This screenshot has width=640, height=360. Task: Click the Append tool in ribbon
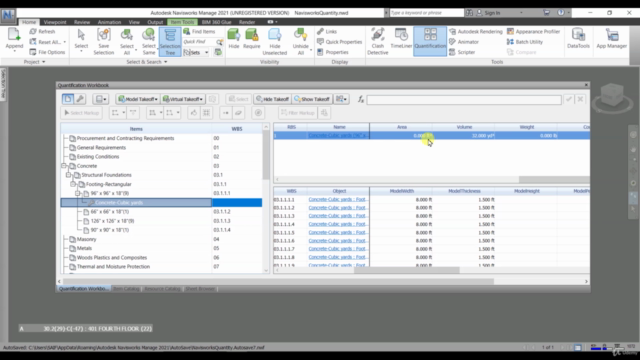[14, 40]
